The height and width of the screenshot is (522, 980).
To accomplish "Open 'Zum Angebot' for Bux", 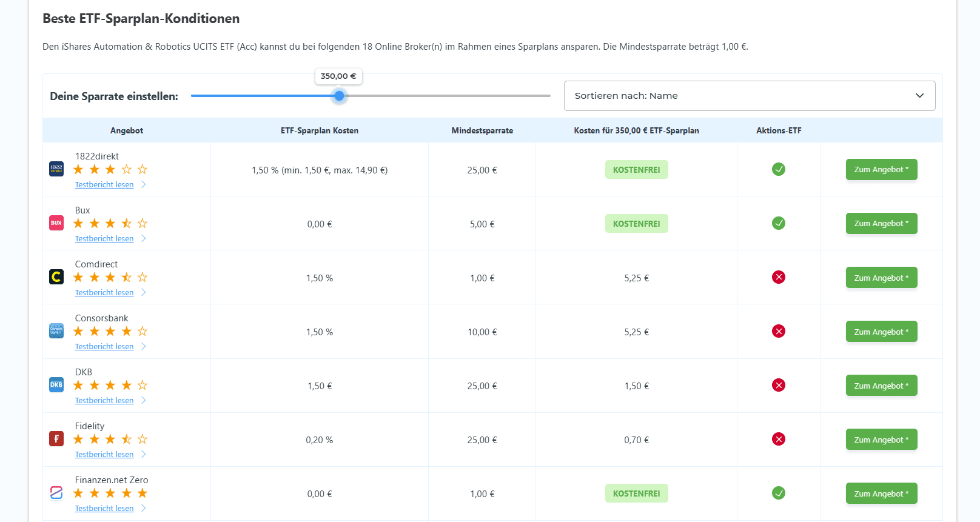I will tap(881, 223).
